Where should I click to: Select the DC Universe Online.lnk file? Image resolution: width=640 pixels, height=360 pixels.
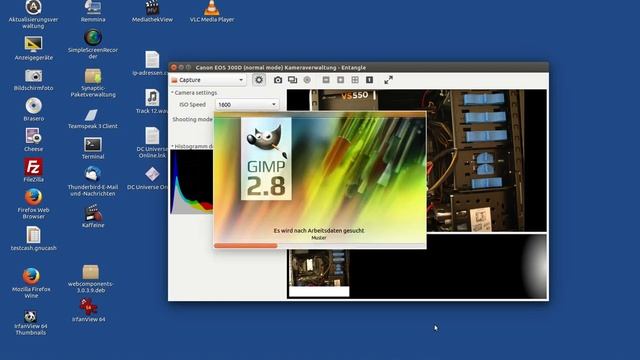pyautogui.click(x=152, y=142)
